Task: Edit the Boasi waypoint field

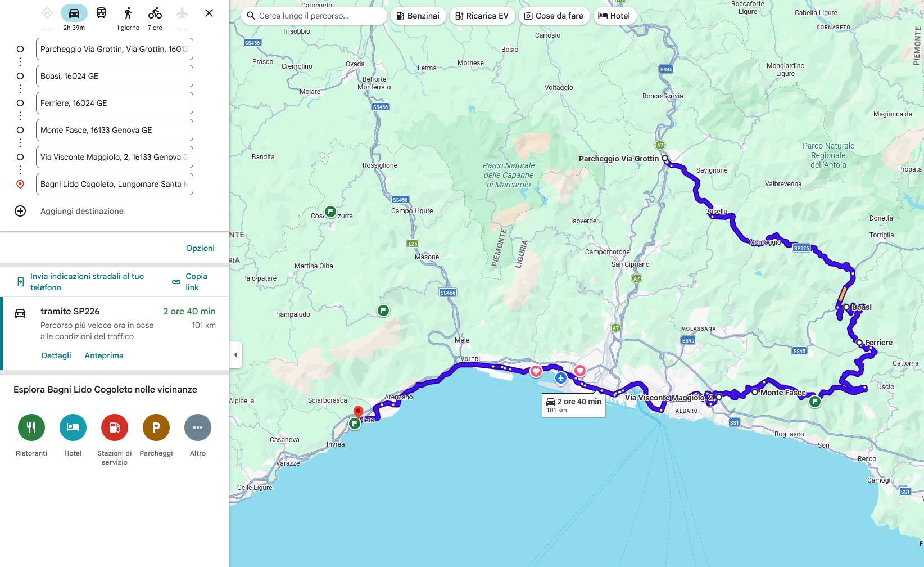Action: point(115,76)
